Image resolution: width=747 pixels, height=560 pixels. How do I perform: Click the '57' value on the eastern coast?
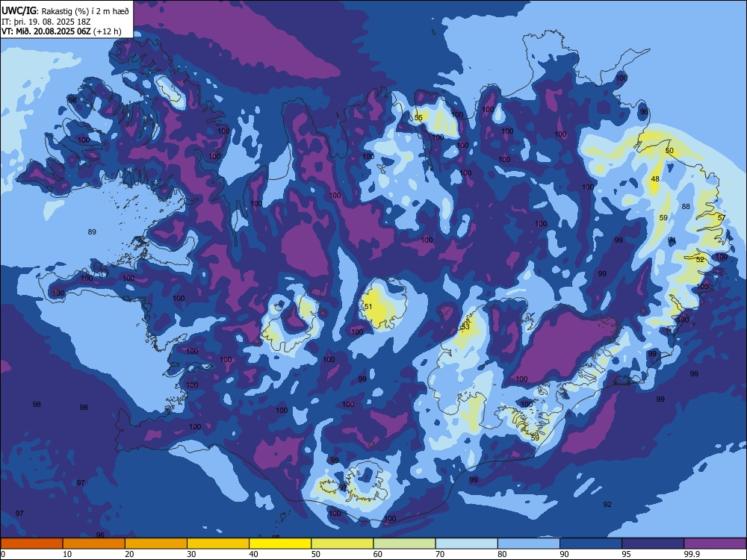722,217
